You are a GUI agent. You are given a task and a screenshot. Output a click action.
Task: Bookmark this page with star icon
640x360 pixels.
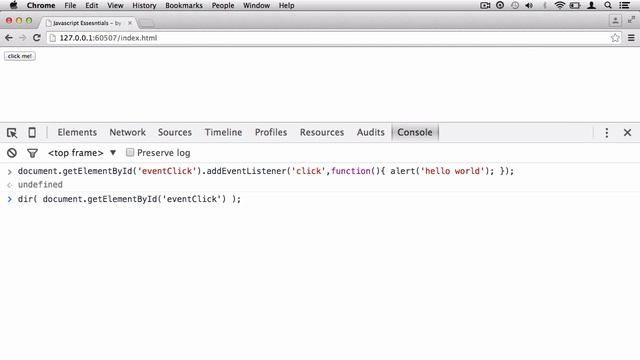click(x=615, y=38)
